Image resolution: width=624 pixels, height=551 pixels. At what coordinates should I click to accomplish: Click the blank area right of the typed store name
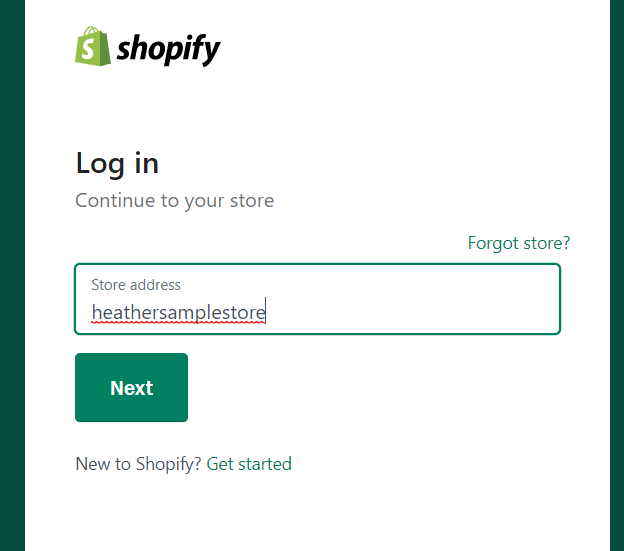[x=410, y=312]
